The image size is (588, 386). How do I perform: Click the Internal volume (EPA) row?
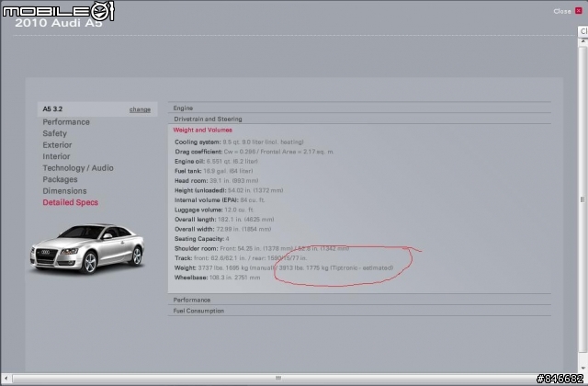[220, 200]
